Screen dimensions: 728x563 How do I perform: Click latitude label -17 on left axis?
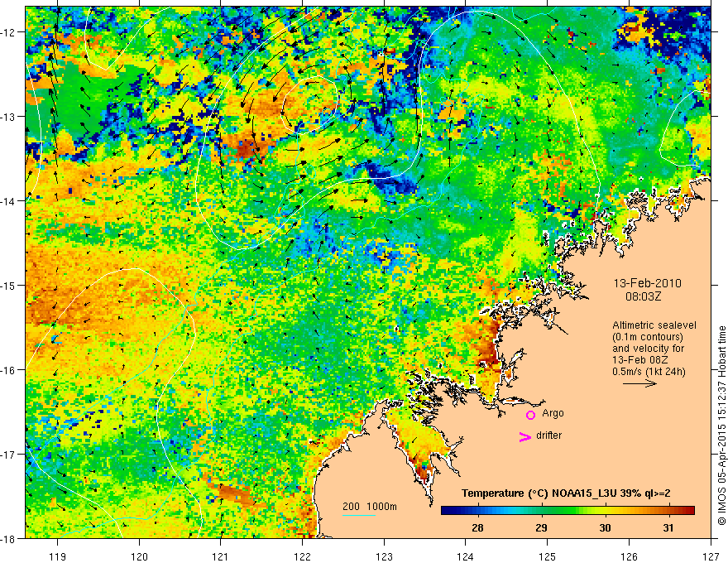(7, 455)
